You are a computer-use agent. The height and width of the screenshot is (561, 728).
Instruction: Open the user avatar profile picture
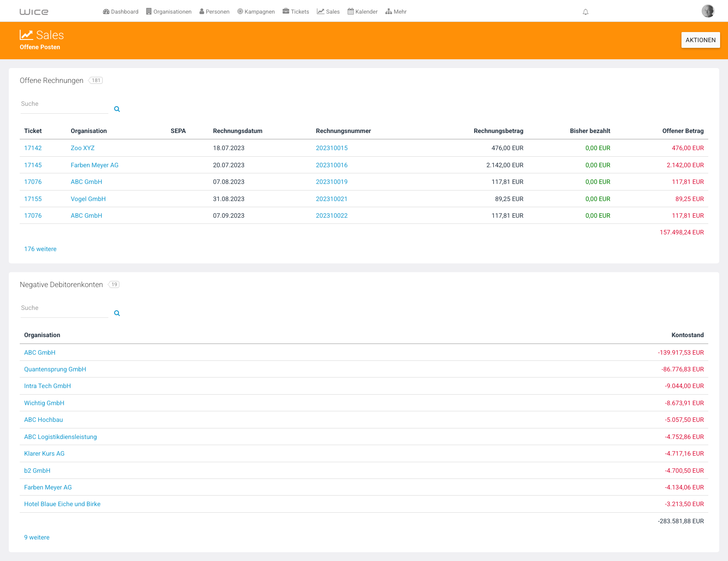pos(708,11)
